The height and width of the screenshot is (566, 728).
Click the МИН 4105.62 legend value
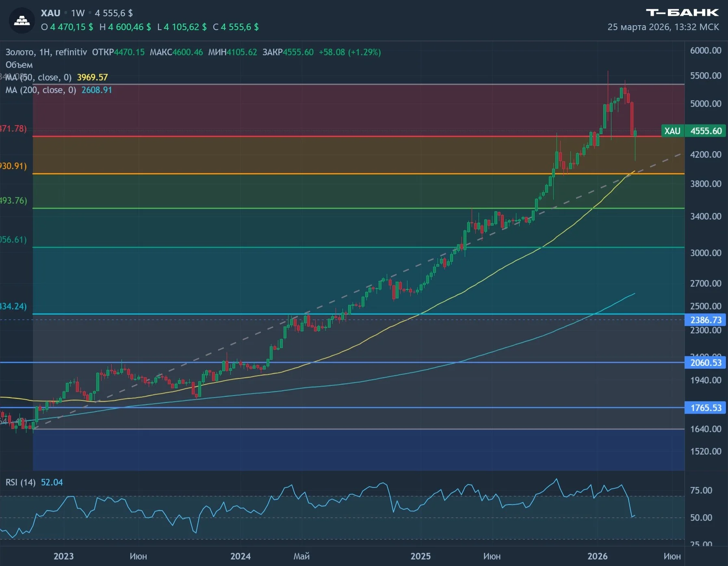(x=233, y=52)
